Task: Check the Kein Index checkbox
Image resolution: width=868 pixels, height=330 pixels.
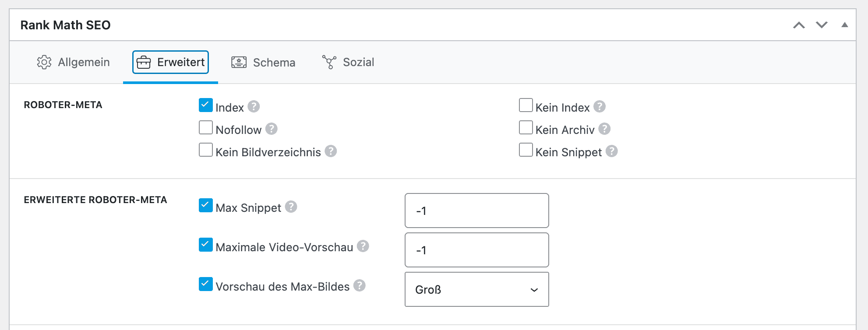Action: coord(526,105)
